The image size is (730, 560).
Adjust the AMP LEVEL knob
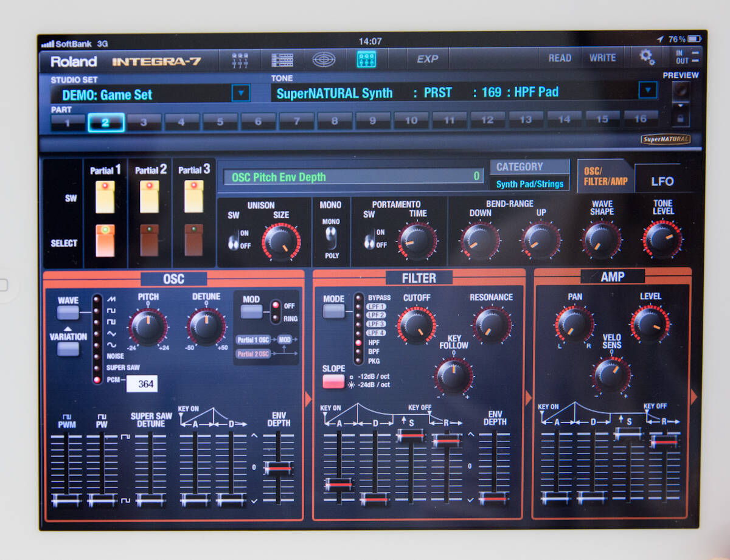(x=650, y=323)
